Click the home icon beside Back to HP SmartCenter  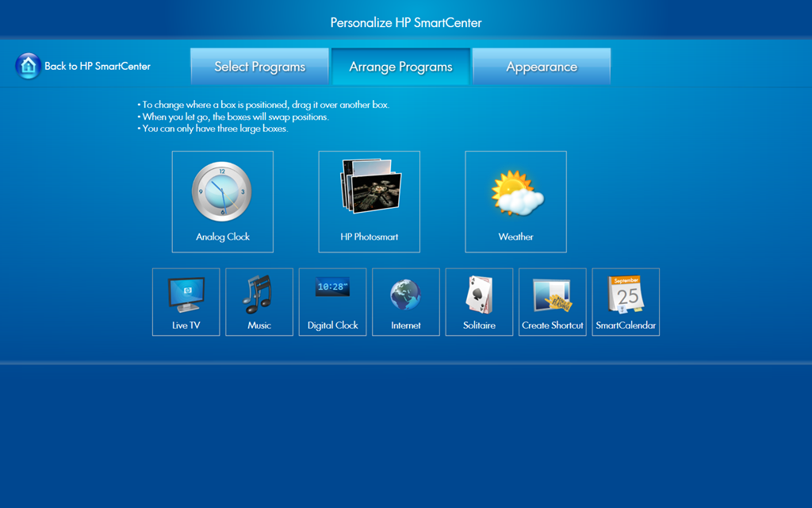[x=28, y=66]
